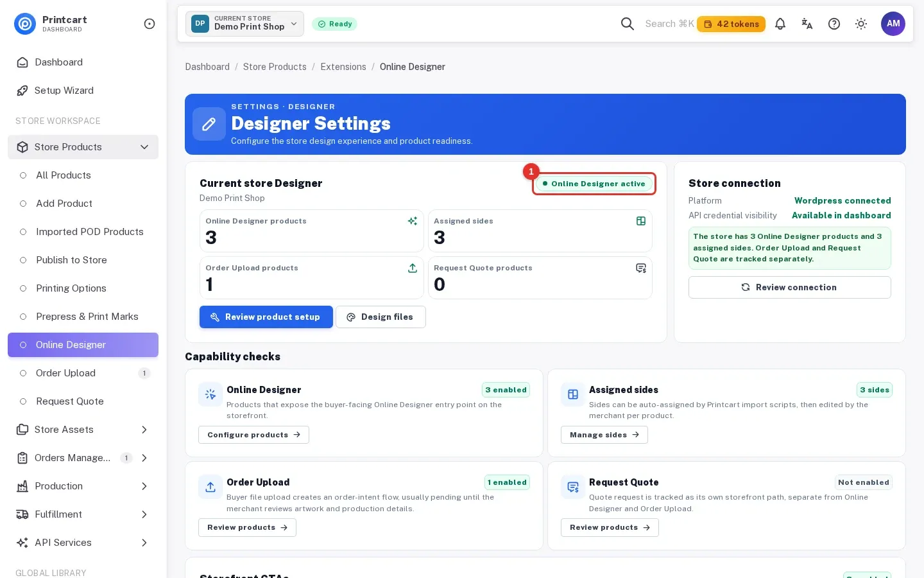Click the Assigned sides capability icon
924x578 pixels.
(573, 395)
